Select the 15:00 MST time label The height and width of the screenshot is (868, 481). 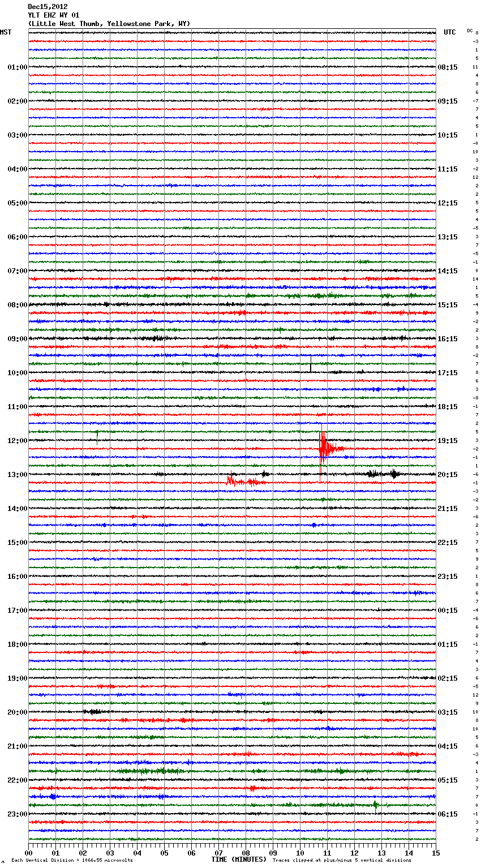coord(18,543)
